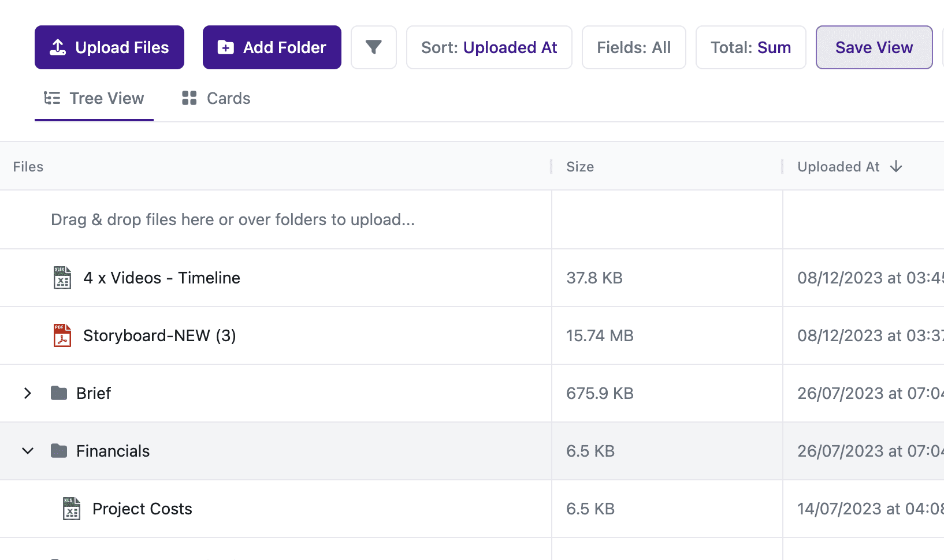Click the filter funnel icon
The width and height of the screenshot is (944, 560).
coord(374,47)
